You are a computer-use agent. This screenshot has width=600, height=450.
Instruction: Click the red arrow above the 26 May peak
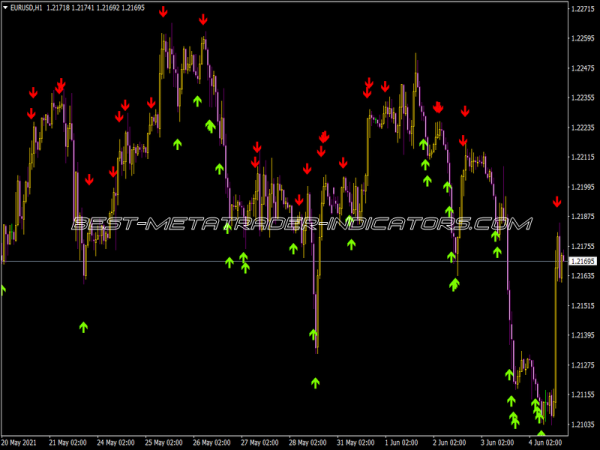coord(203,19)
